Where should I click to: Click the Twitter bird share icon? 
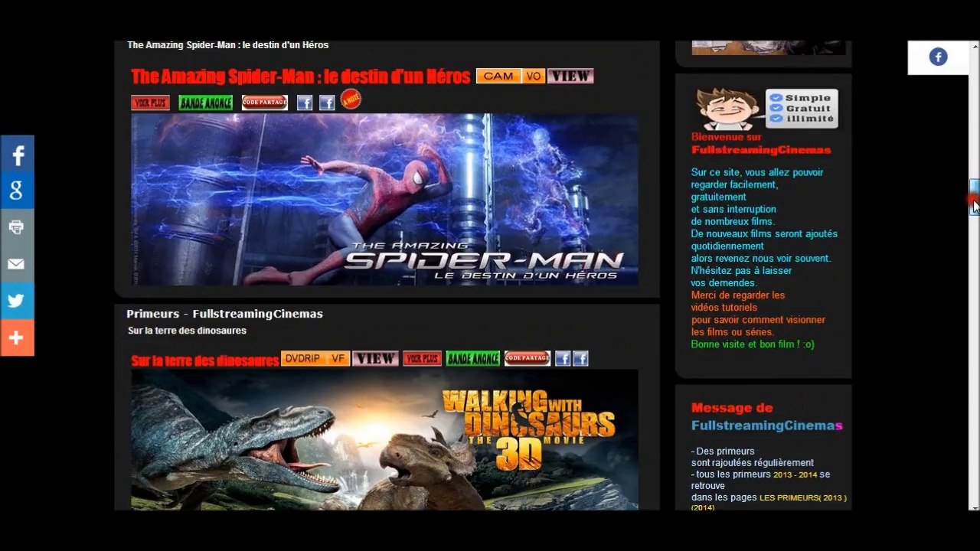pos(17,301)
